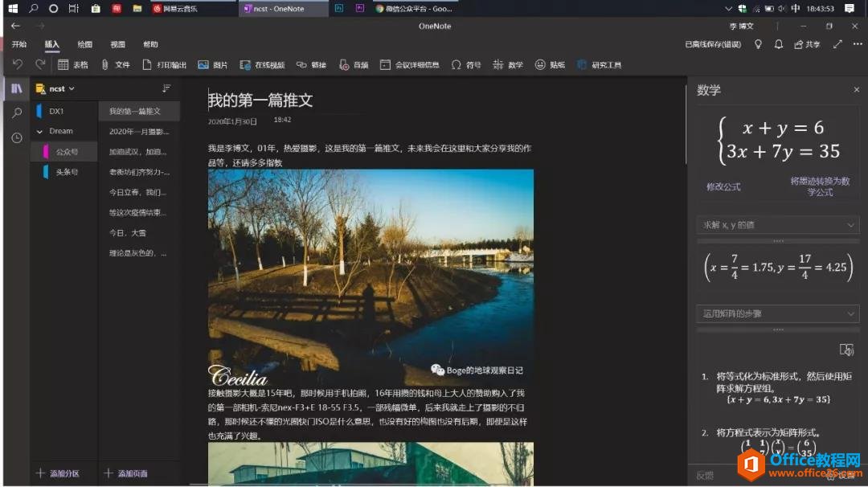This screenshot has width=868, height=487.
Task: Expand the ncst notebook dropdown
Action: [x=72, y=88]
